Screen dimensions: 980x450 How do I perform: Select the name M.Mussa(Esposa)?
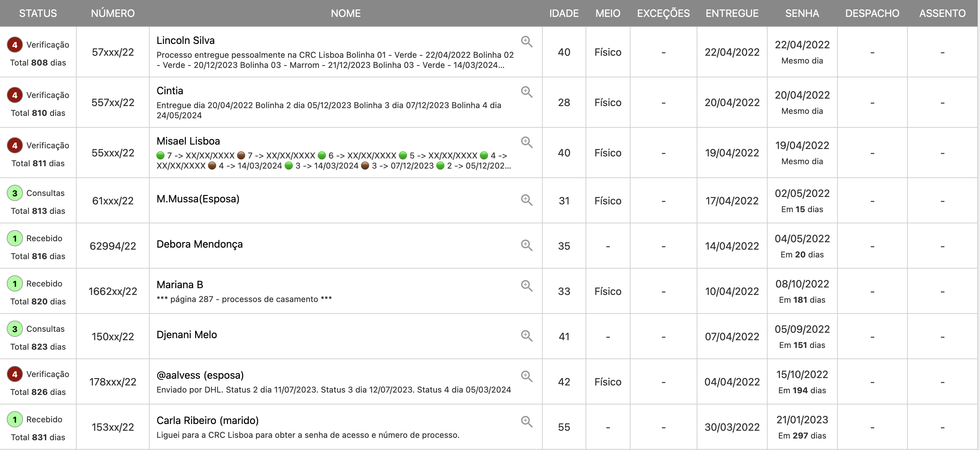[x=198, y=199]
